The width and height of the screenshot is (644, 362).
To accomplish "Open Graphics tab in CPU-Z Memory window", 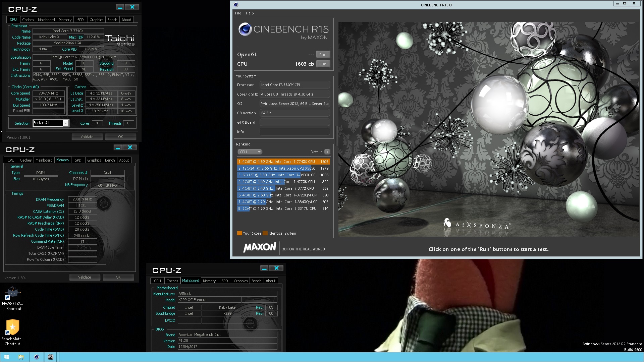I will pyautogui.click(x=94, y=160).
